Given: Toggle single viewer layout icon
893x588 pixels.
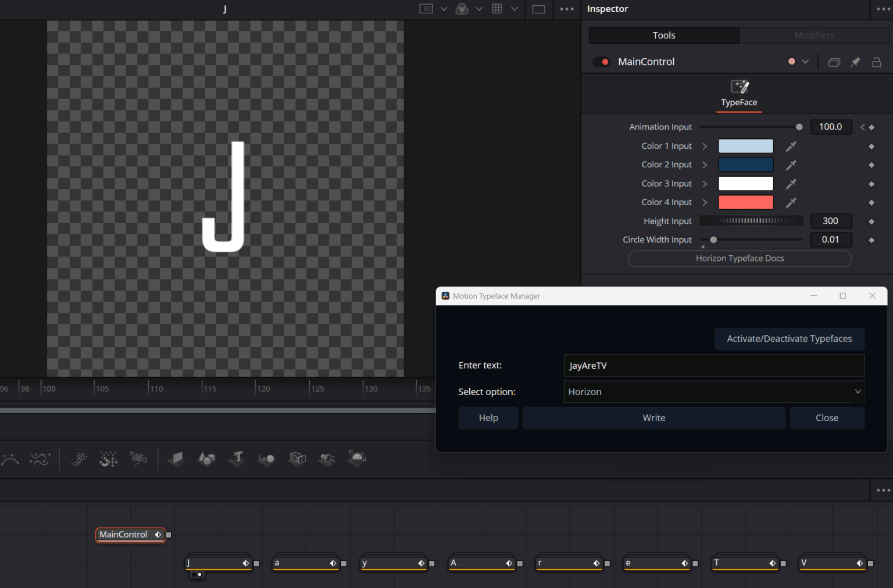Looking at the screenshot, I should point(539,9).
